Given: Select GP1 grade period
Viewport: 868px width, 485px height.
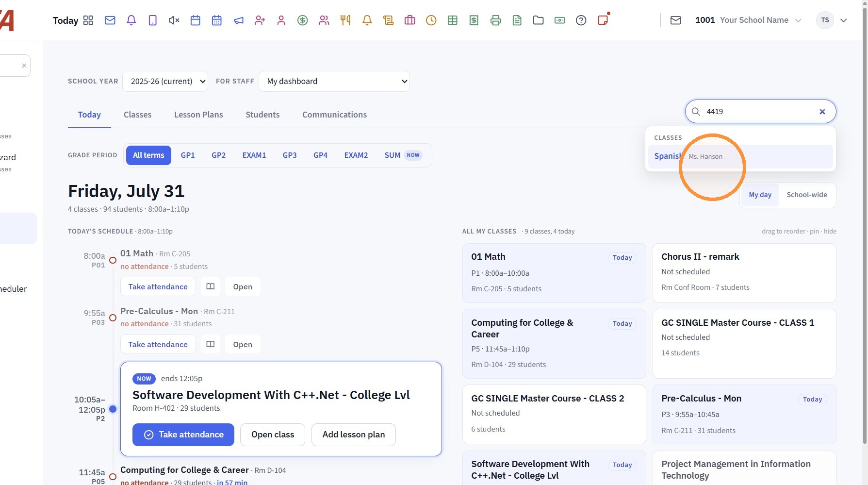Looking at the screenshot, I should click(x=188, y=155).
